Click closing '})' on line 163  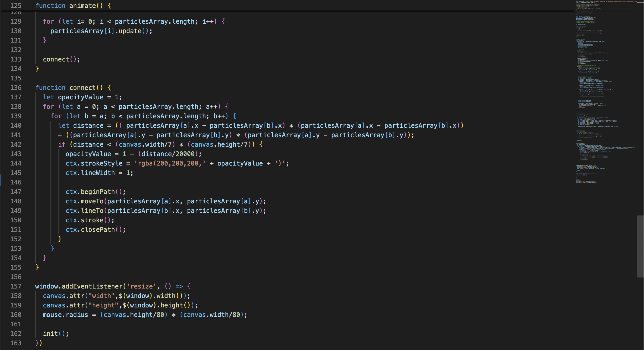pyautogui.click(x=39, y=343)
